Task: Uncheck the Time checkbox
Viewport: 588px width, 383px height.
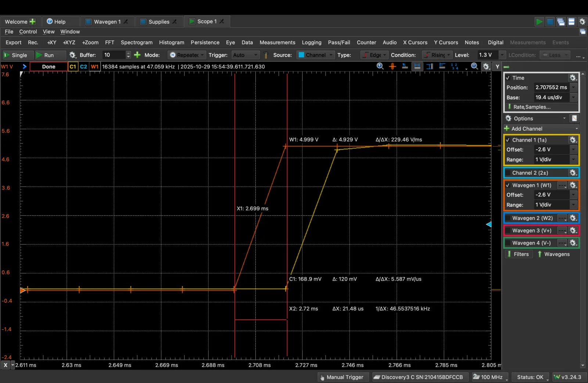Action: [x=508, y=78]
